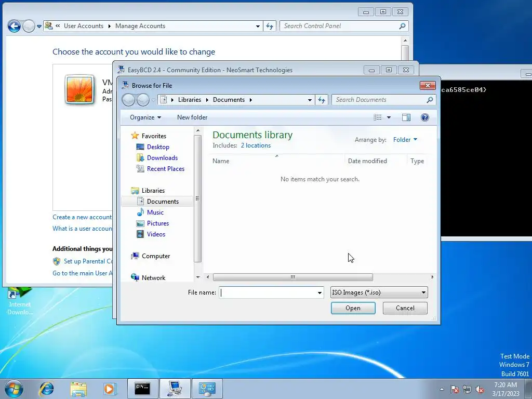Viewport: 532px width, 399px height.
Task: Select the Documents library in the navigation pane
Action: [163, 201]
